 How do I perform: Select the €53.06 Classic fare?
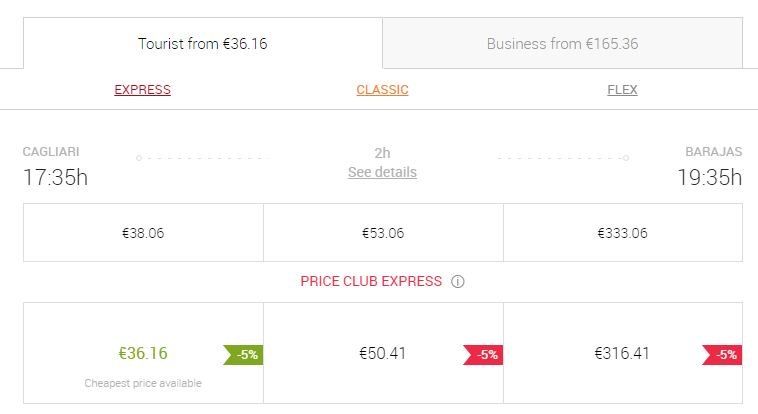383,233
